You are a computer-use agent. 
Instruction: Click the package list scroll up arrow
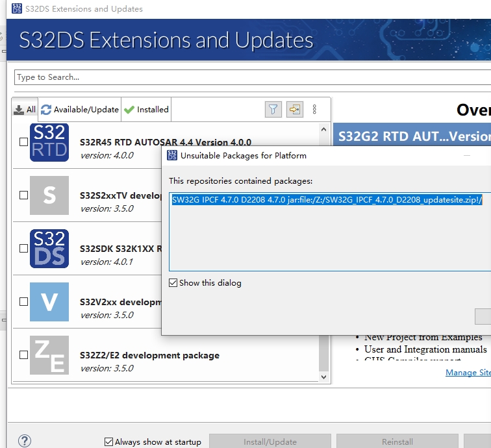pos(324,129)
